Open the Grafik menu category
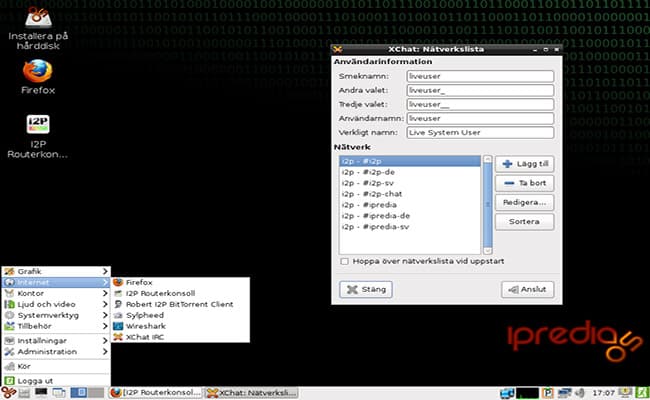 click(56, 272)
